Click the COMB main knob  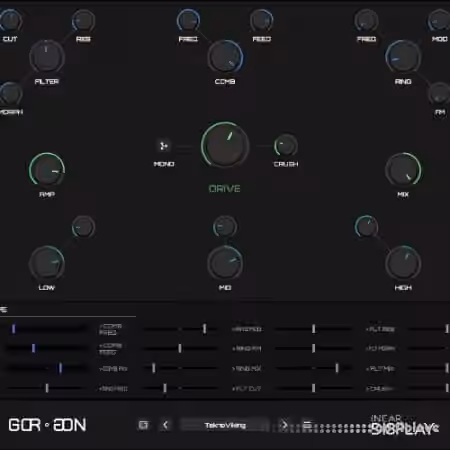coord(225,57)
